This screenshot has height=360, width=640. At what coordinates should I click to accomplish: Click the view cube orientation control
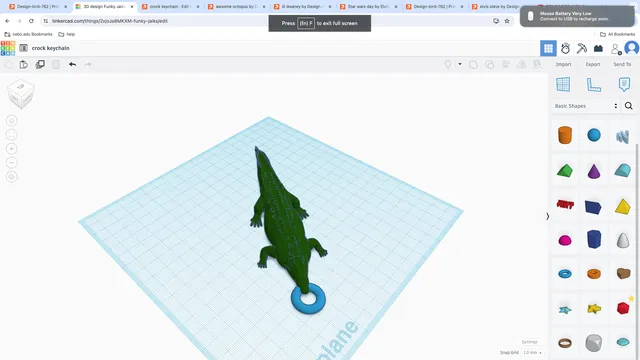21,94
